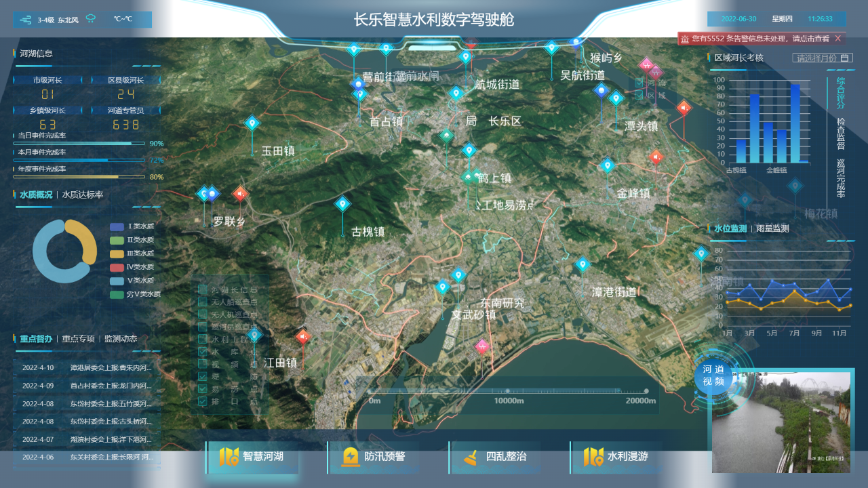868x488 pixels.
Task: Uncheck the 河流 checkbox on map
Action: pyautogui.click(x=639, y=83)
